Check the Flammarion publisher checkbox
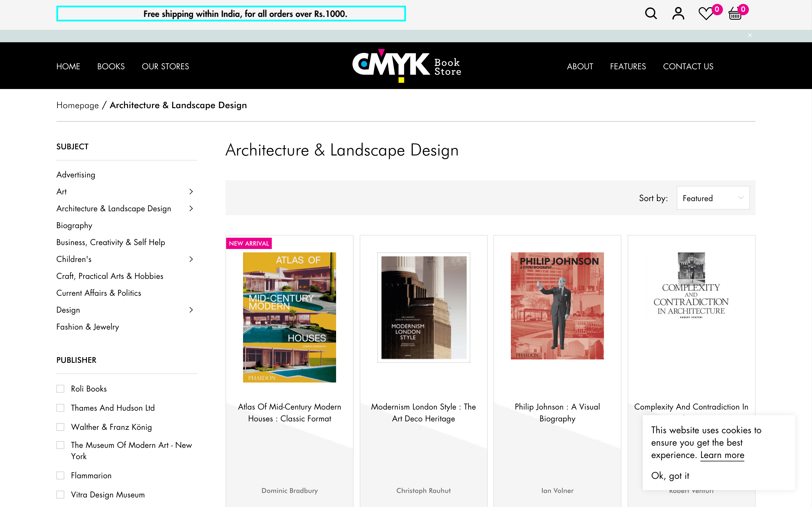This screenshot has width=812, height=507. [x=61, y=475]
